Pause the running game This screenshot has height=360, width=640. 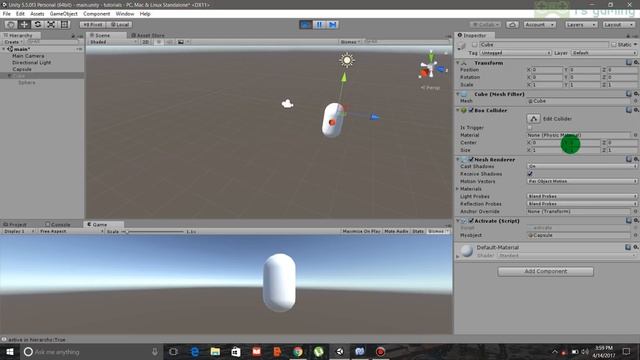click(x=319, y=24)
